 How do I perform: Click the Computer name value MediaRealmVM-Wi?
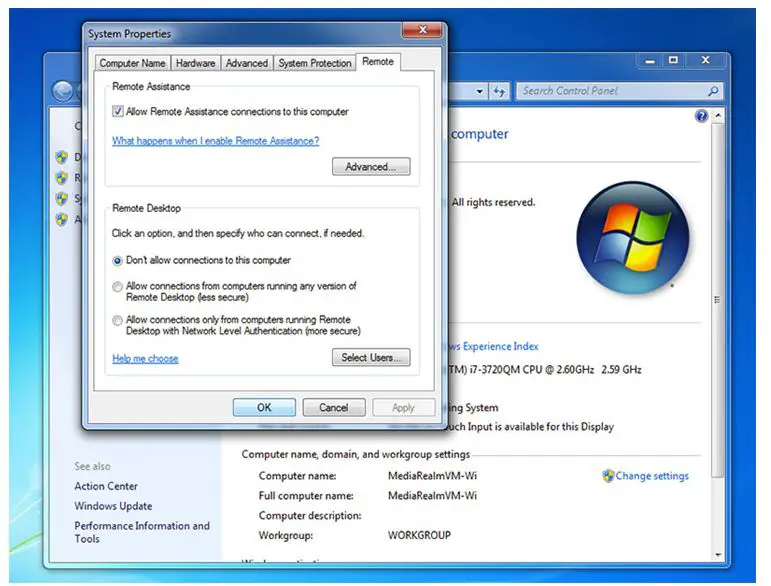(x=432, y=476)
